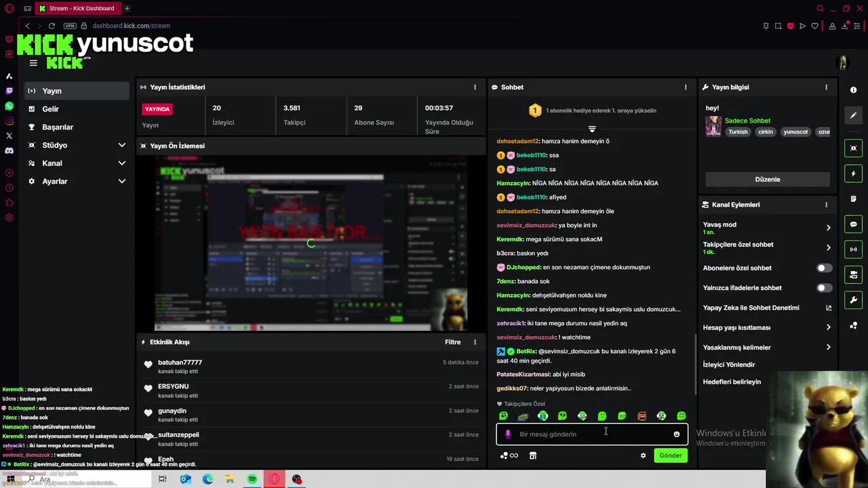Click the info icon in right toolbar
Image resolution: width=868 pixels, height=488 pixels.
853,90
